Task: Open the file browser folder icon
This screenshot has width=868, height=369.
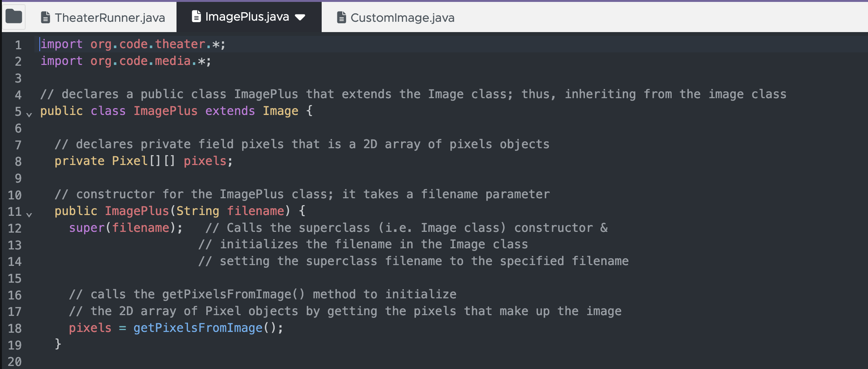Action: pos(14,17)
